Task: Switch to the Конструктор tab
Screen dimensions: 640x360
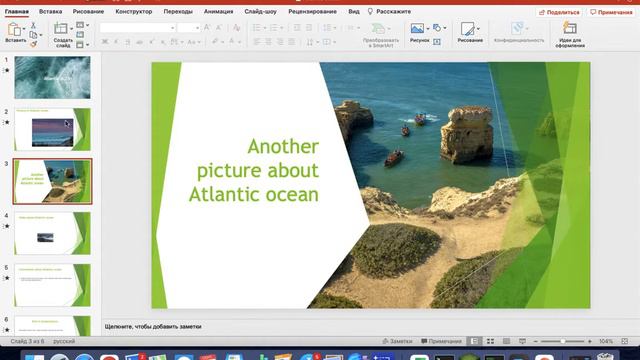Action: [133, 11]
